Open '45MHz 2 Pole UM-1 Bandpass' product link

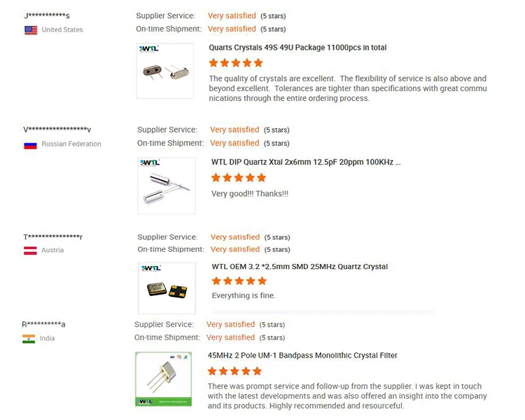pos(302,356)
